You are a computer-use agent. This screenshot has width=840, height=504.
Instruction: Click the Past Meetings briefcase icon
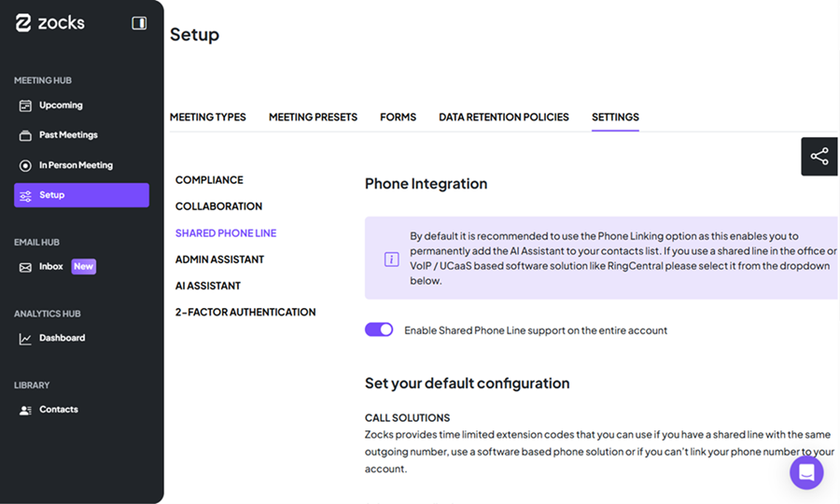(25, 135)
